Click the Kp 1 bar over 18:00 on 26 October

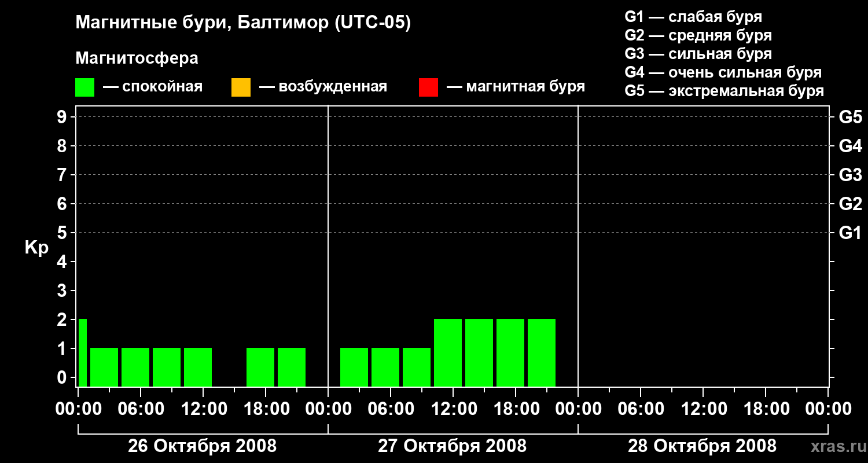[x=260, y=367]
